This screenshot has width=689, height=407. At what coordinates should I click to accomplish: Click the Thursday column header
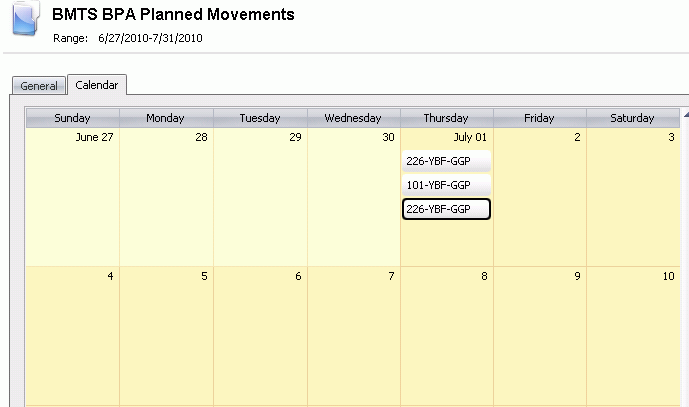coord(446,118)
